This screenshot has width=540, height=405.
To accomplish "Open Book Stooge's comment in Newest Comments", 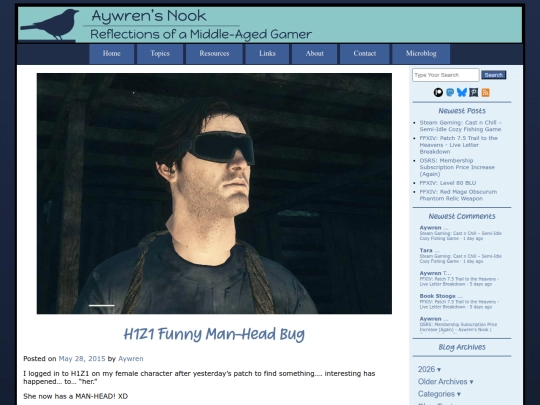I will pos(460,301).
